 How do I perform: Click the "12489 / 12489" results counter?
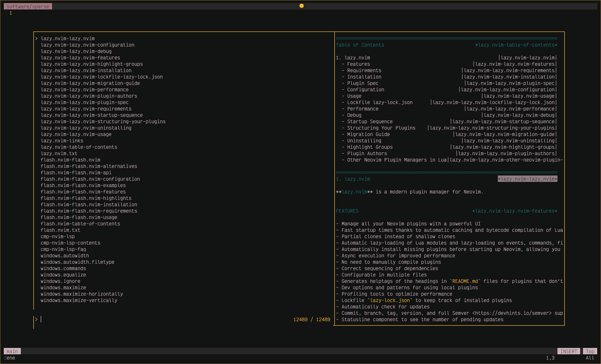tap(312, 319)
